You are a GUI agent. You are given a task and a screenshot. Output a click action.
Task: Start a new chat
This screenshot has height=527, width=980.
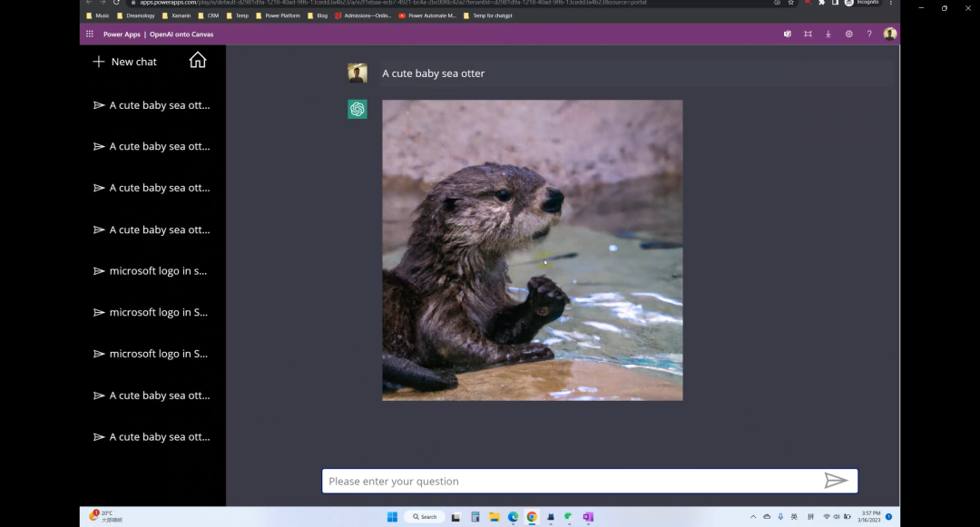point(124,61)
